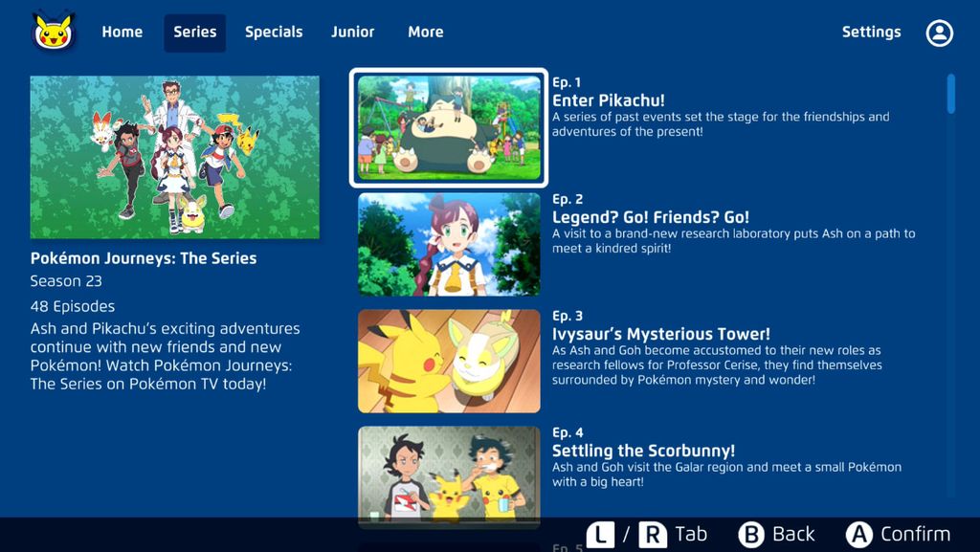Open the user profile account icon
Viewport: 980px width, 552px height.
[x=939, y=32]
